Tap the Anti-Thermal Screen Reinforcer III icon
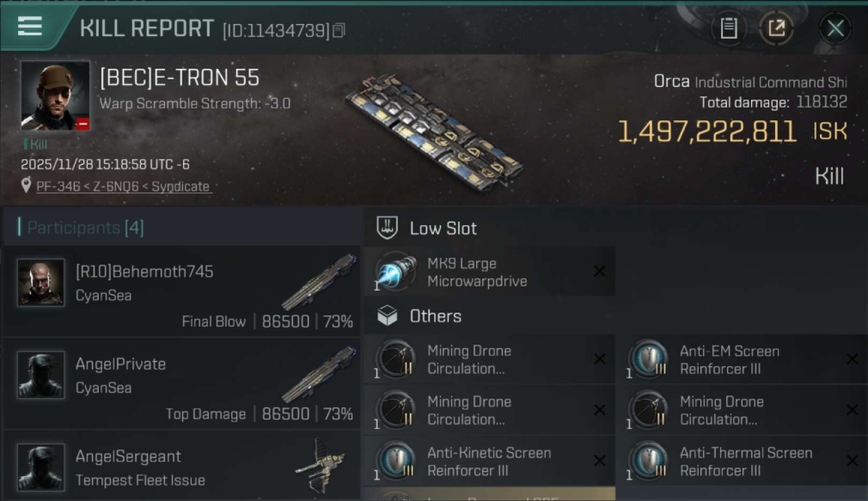Screen dimensions: 868x501 pyautogui.click(x=648, y=461)
